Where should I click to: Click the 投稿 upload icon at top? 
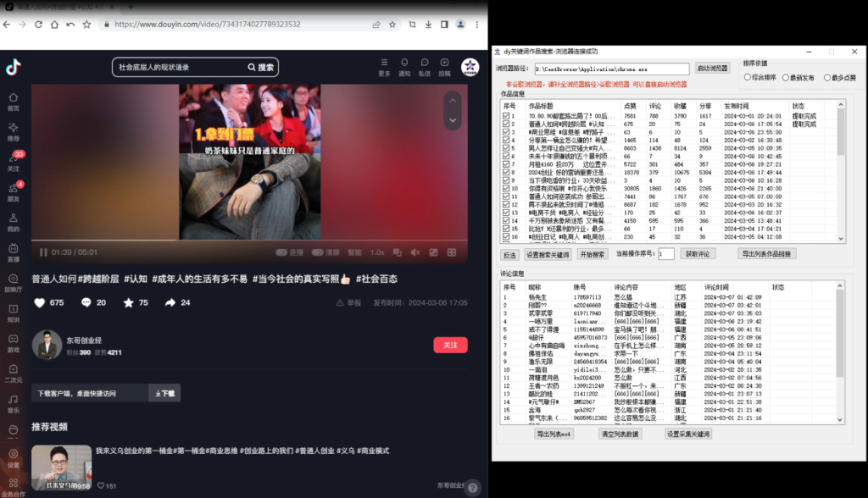(445, 63)
